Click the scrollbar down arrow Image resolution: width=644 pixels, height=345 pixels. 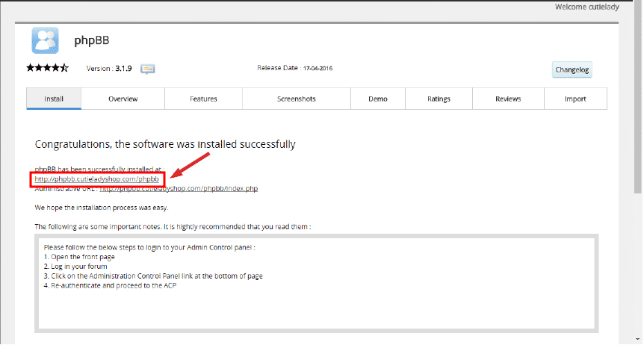[x=638, y=340]
